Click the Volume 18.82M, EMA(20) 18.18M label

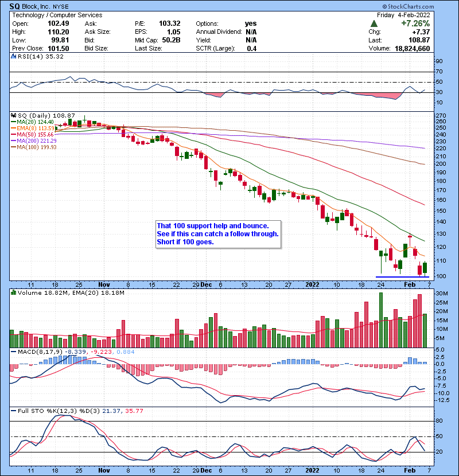coord(71,293)
